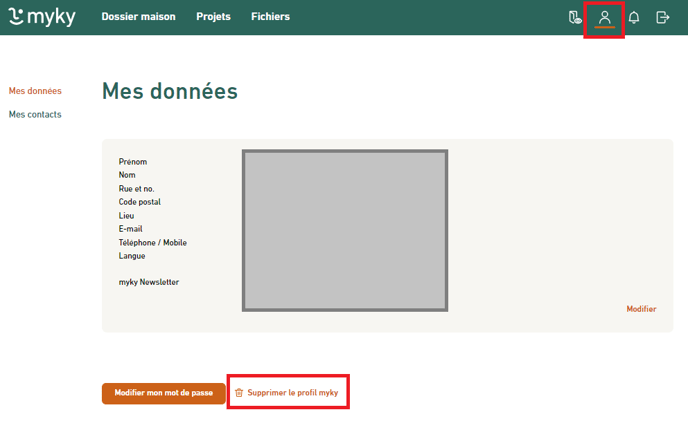Open the Dossier maison menu
Viewport: 688px width, 430px height.
point(138,17)
